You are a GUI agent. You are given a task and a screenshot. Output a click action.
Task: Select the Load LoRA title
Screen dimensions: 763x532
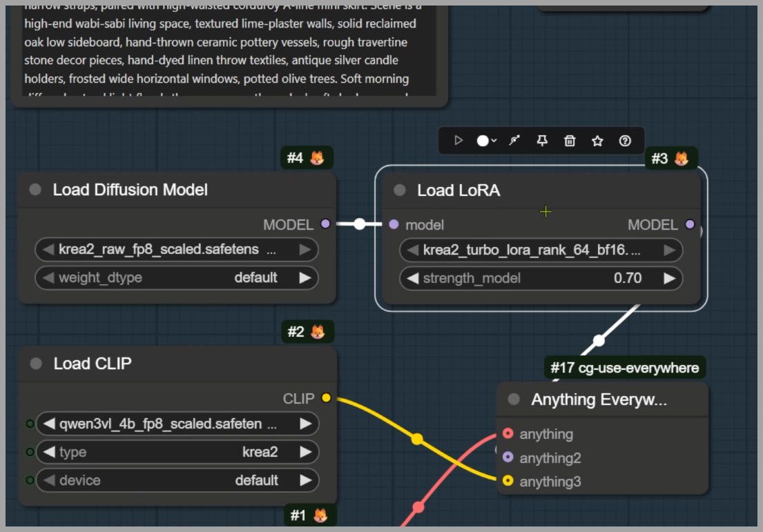coord(459,190)
